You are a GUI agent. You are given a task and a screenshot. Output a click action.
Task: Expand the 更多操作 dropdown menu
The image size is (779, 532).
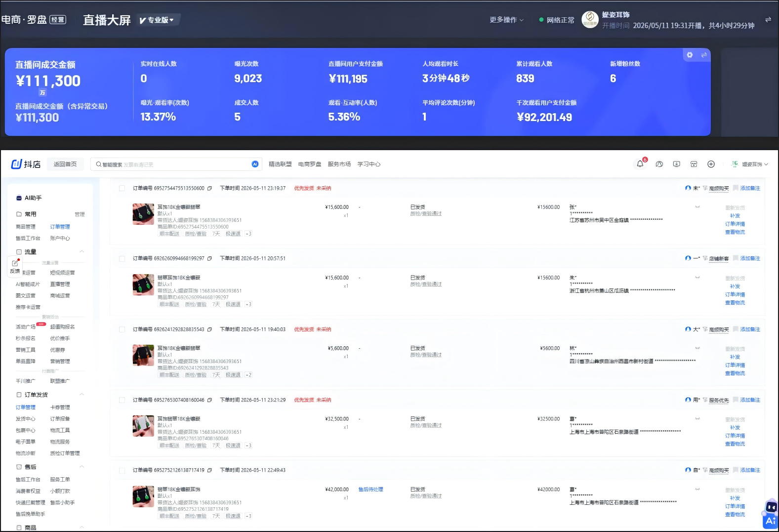(506, 20)
